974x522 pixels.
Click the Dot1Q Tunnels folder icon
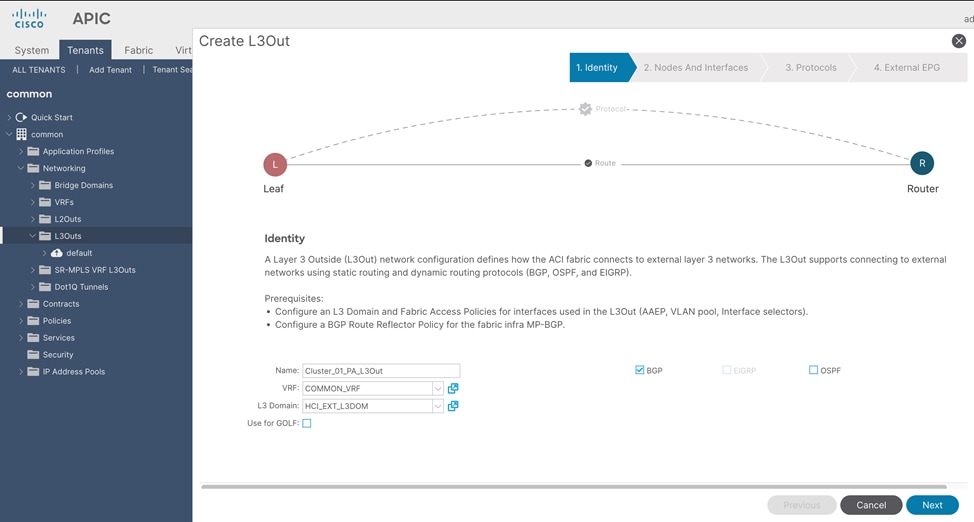click(x=45, y=286)
